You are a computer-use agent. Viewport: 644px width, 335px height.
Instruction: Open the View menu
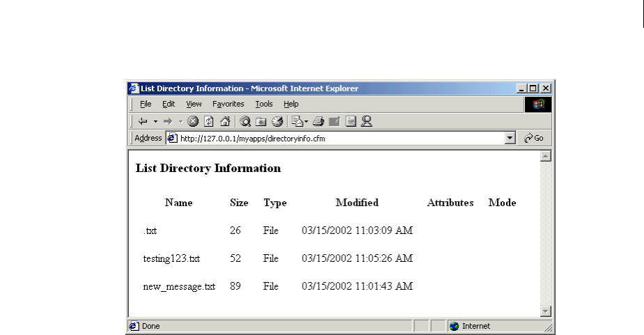(194, 104)
